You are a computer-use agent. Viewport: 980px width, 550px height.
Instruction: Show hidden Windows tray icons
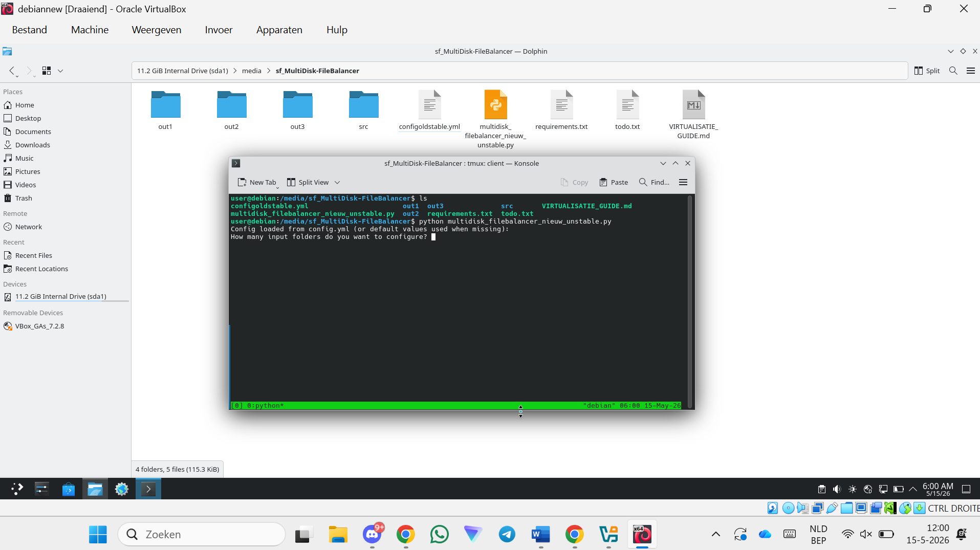tap(716, 534)
